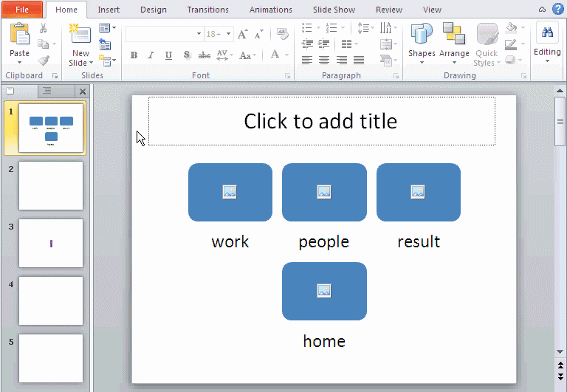
Task: Select the Format Painter brush
Action: pyautogui.click(x=44, y=60)
